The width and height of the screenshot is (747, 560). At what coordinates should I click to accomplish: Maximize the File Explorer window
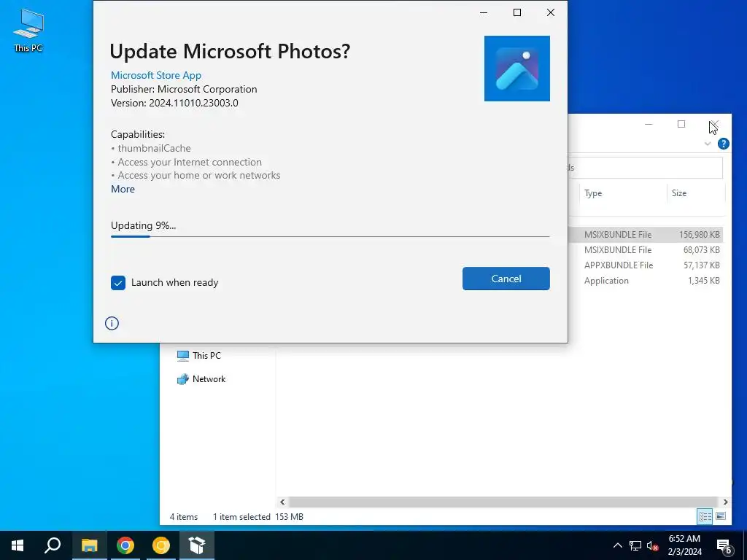pos(681,124)
